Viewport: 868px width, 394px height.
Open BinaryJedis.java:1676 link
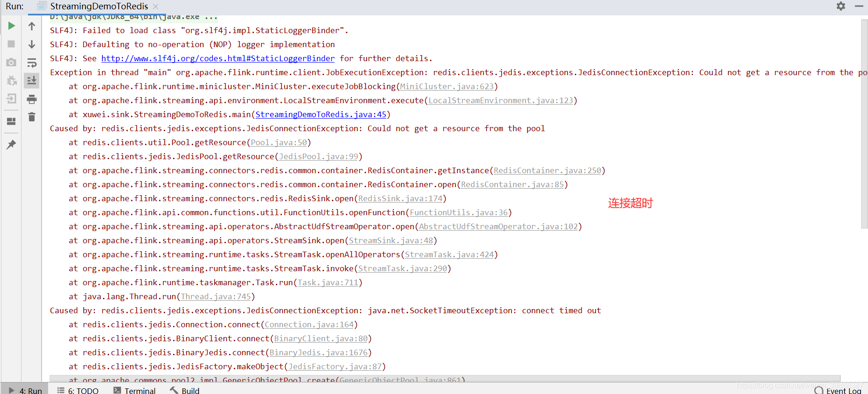point(319,352)
